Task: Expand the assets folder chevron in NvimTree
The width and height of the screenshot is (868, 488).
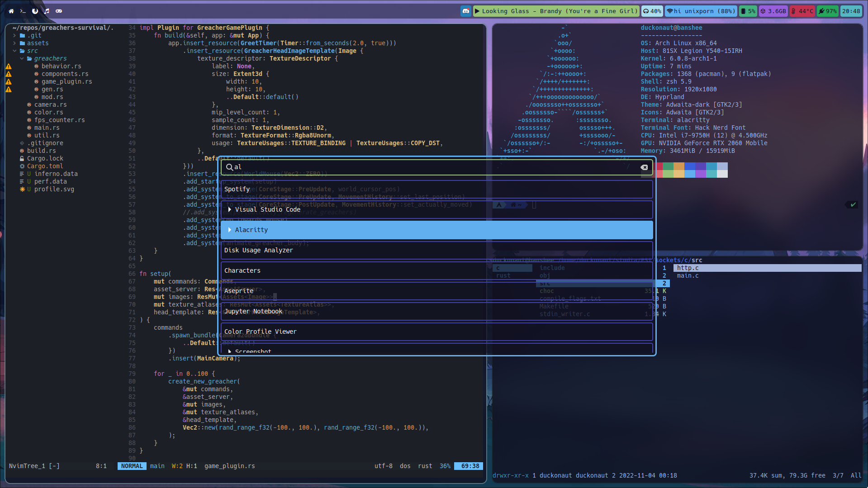Action: (15, 43)
